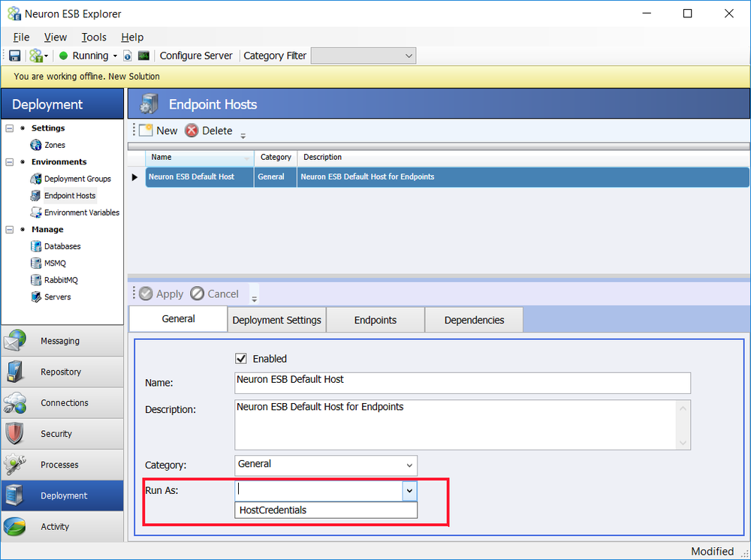The image size is (751, 560).
Task: Click the Servers icon in Manage
Action: 35,297
